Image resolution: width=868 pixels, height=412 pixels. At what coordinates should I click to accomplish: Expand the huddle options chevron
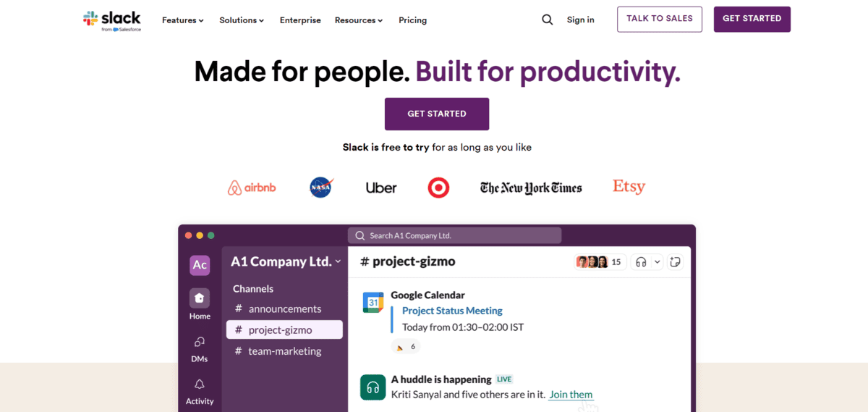(x=657, y=262)
